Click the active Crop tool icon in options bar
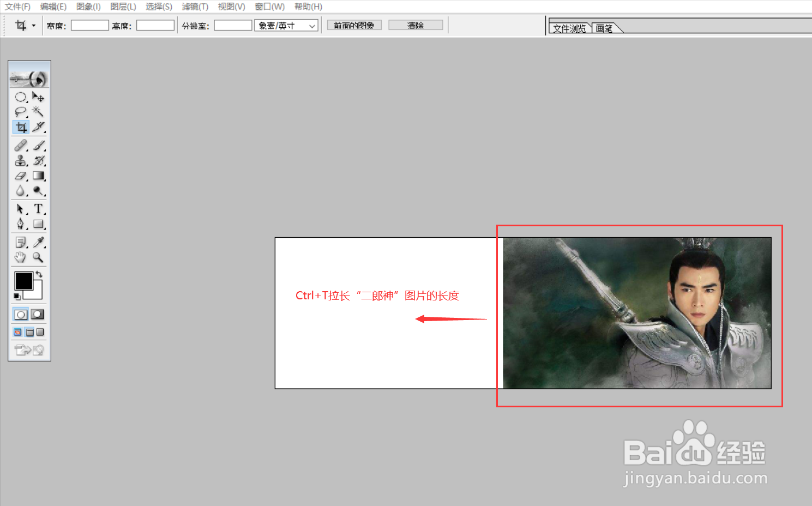Screen dimensions: 812x506 pyautogui.click(x=21, y=26)
